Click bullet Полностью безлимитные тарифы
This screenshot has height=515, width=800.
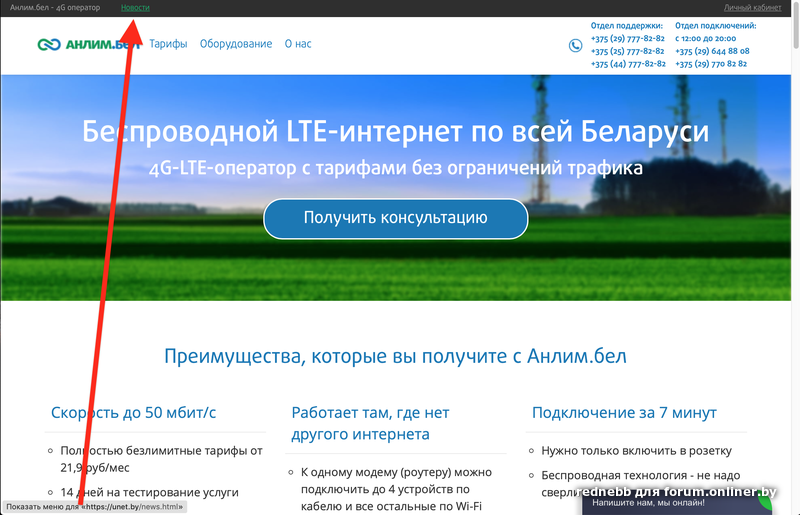(x=161, y=459)
